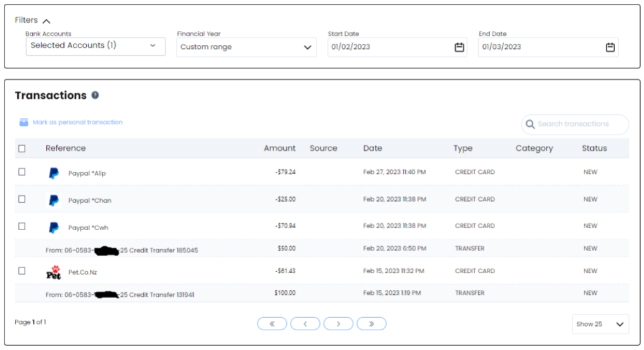Collapse the Filters section chevron
The width and height of the screenshot is (644, 350).
[x=46, y=21]
